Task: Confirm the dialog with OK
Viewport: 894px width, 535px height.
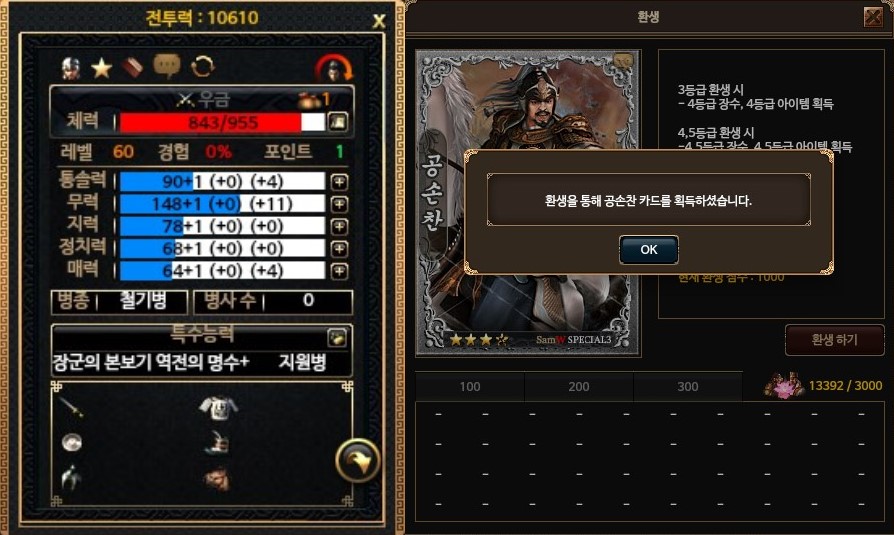Action: coord(649,250)
